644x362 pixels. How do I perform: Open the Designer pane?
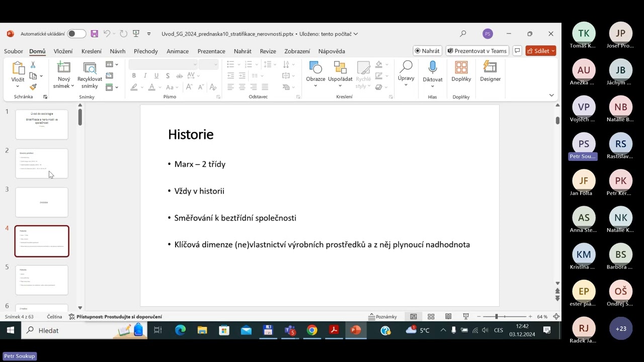coord(490,67)
